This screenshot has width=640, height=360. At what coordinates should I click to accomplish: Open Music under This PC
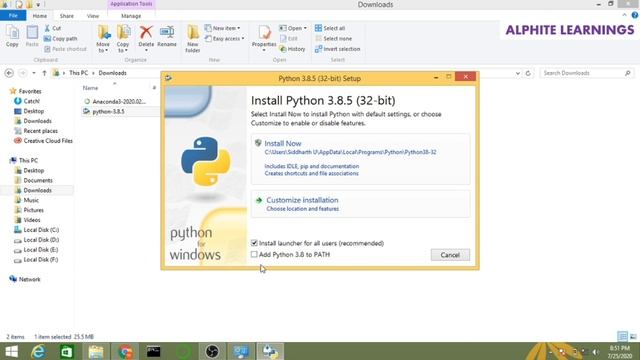coord(31,200)
